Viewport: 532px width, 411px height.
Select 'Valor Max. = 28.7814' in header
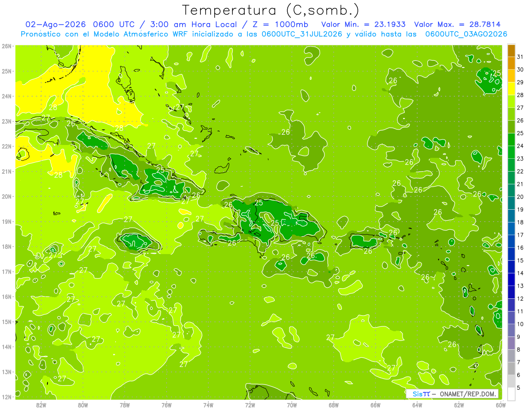(458, 24)
